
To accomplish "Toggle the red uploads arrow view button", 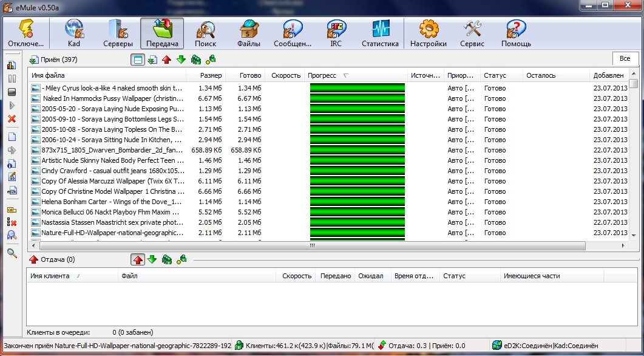I will [x=166, y=60].
